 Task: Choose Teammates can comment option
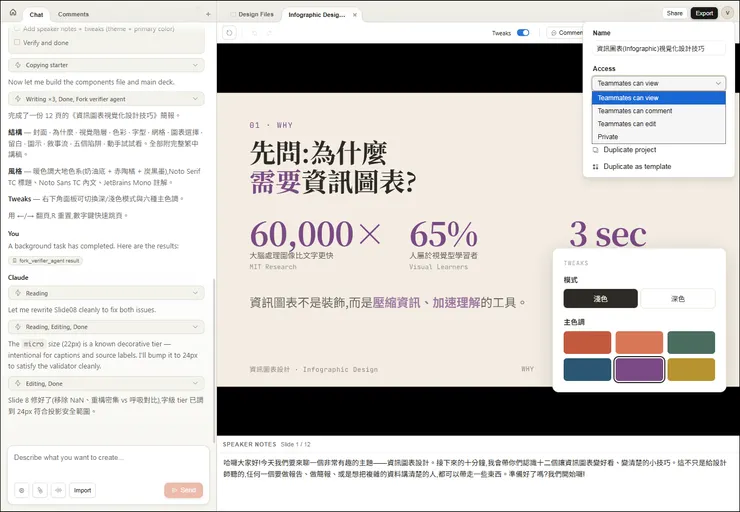click(658, 111)
